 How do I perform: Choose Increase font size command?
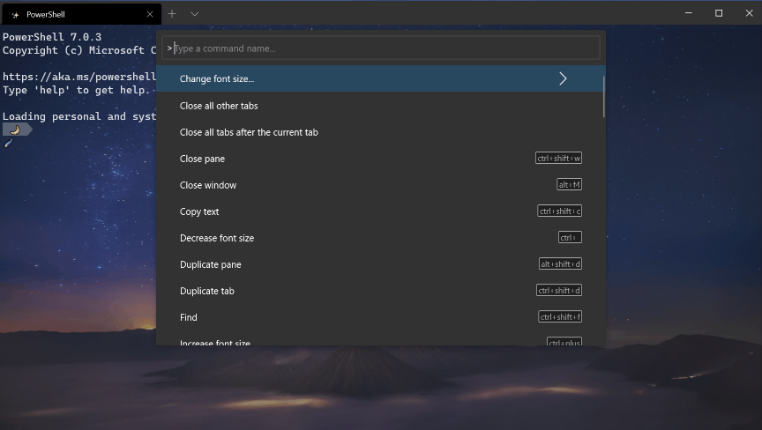pos(215,343)
